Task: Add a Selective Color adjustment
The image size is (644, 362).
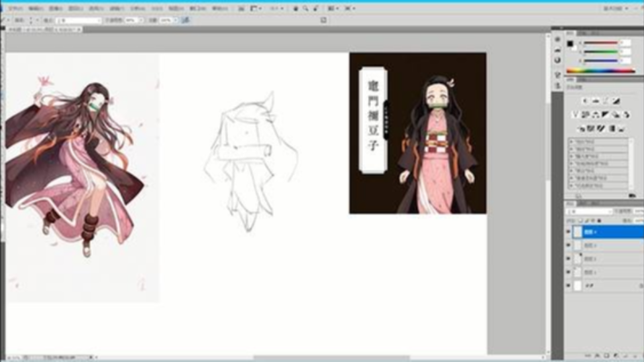Action: [x=621, y=129]
